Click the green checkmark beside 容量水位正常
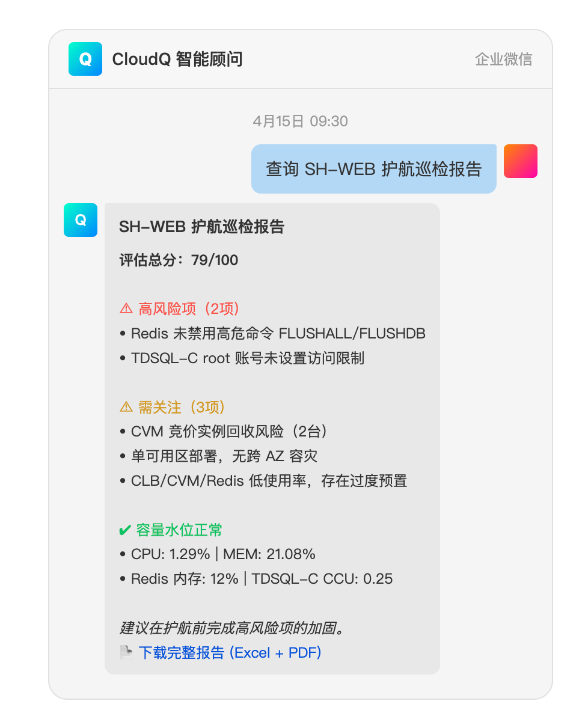Viewport: 588px width, 713px height. tap(124, 530)
